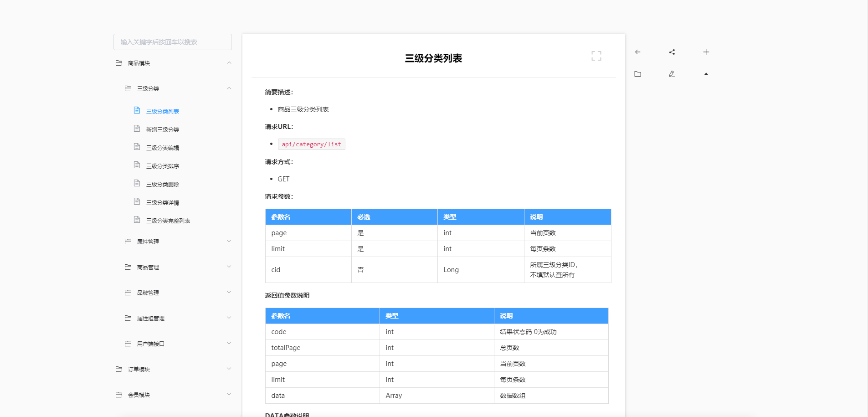This screenshot has width=868, height=417.
Task: Click the document icon beside 三级分类删除
Action: [137, 183]
